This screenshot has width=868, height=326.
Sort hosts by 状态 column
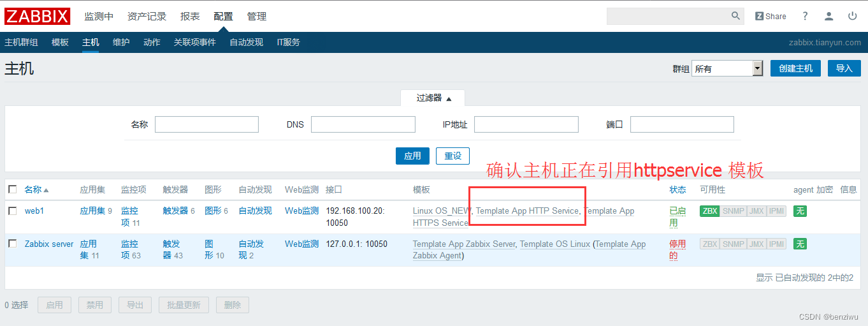[x=677, y=189]
